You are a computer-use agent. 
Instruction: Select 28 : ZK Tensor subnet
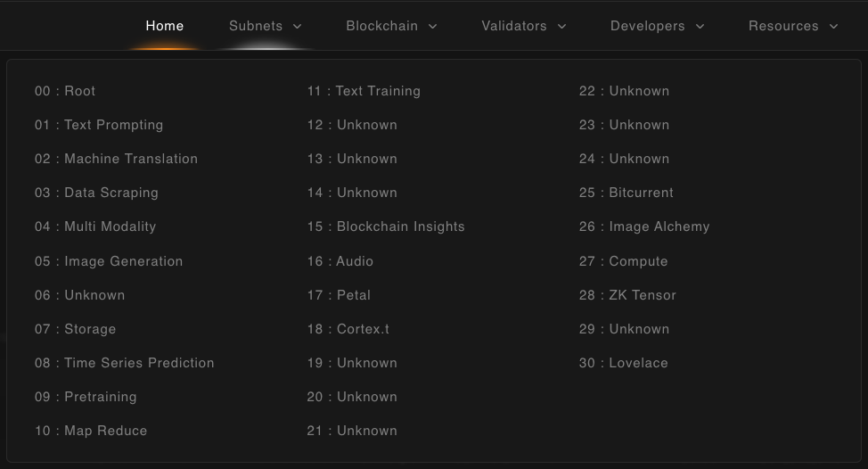627,295
